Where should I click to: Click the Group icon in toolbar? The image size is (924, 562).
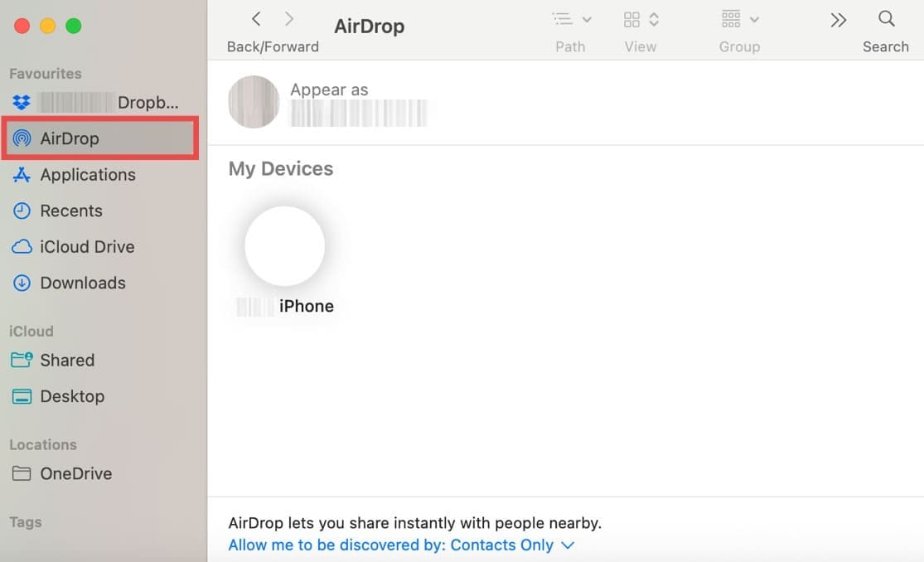731,19
